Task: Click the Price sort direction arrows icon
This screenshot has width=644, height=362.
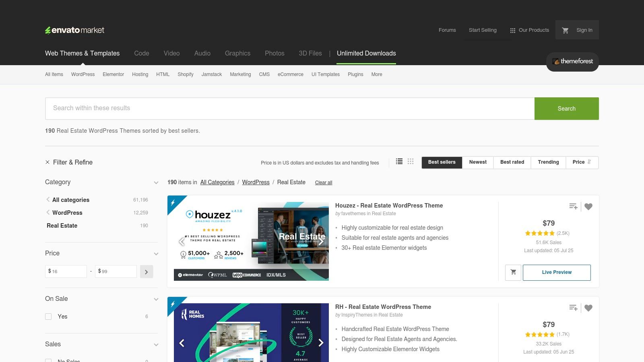Action: pos(589,162)
